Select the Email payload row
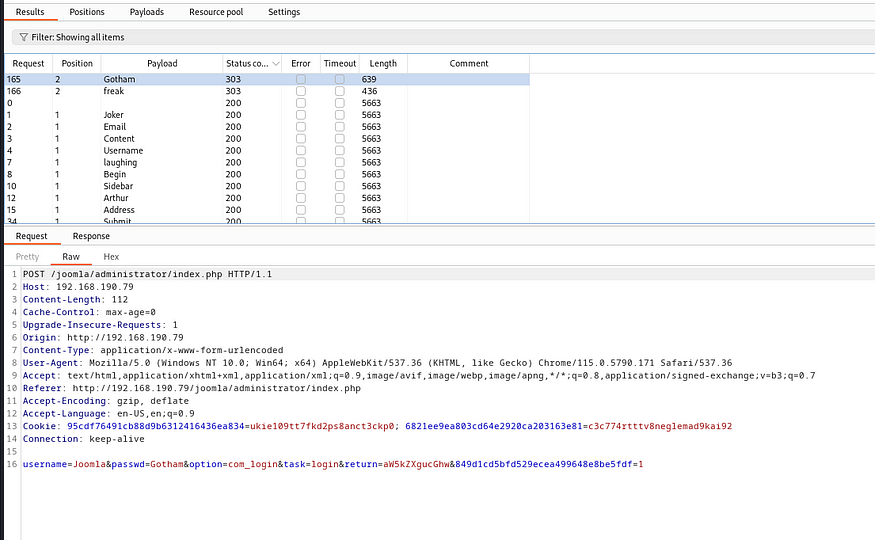The height and width of the screenshot is (540, 875). [267, 127]
